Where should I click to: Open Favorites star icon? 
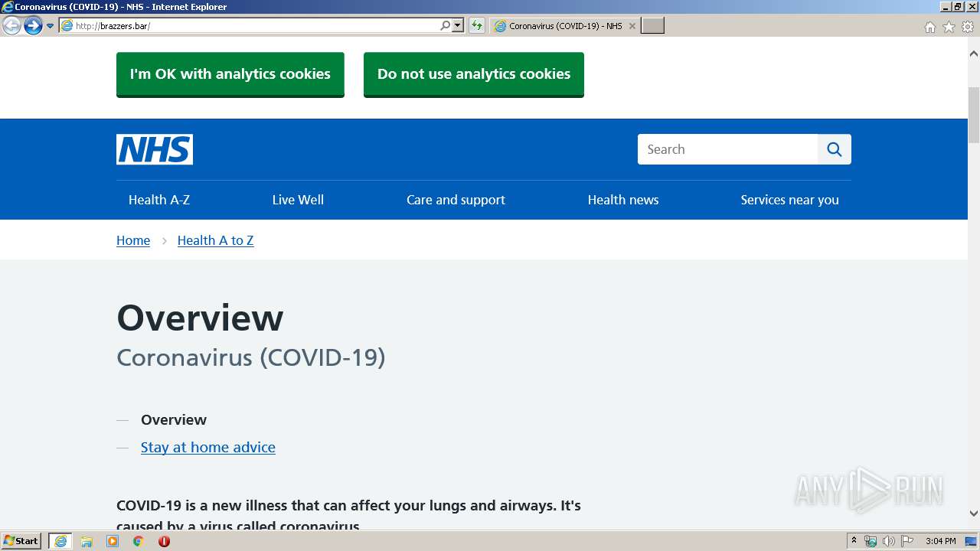point(949,27)
